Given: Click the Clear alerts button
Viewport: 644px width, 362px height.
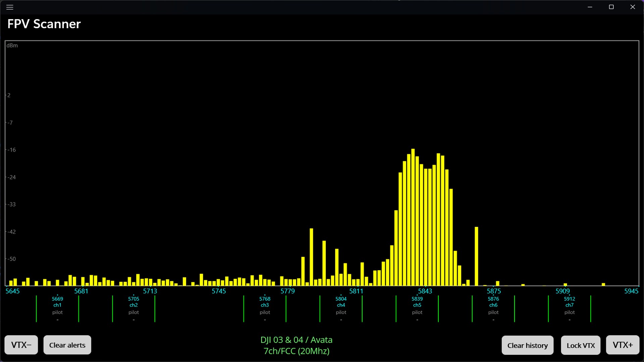Looking at the screenshot, I should click(x=67, y=345).
